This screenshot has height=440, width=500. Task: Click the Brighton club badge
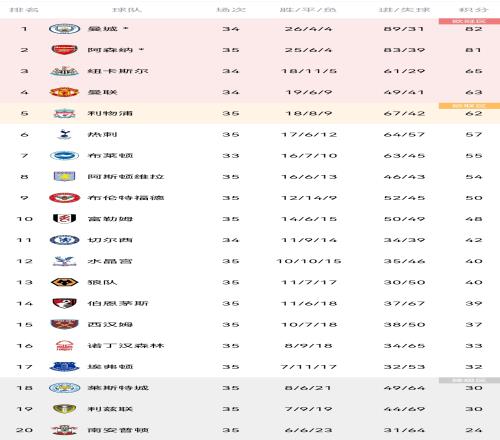(x=64, y=156)
